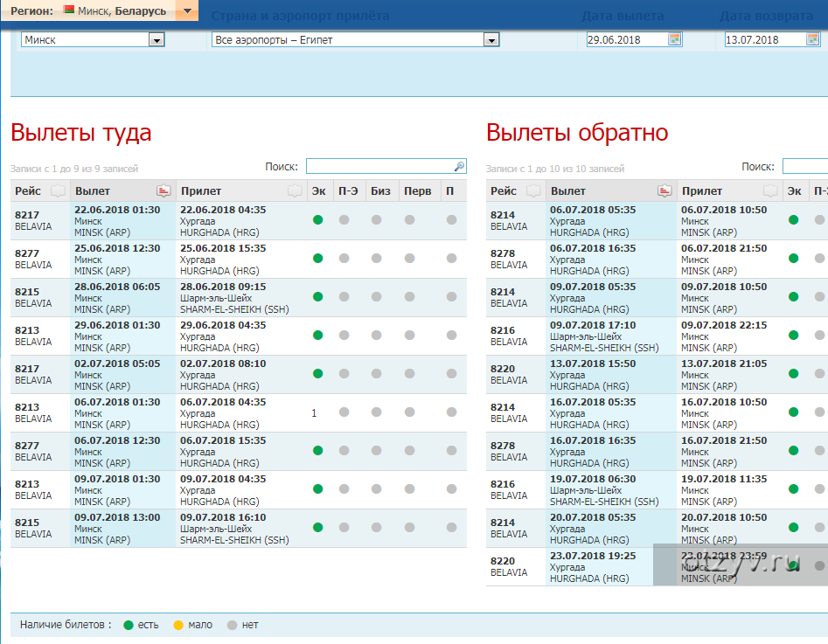Select flight 8277 row departing 25.06.2018 12:30
Image resolution: width=828 pixels, height=644 pixels.
tap(239, 260)
